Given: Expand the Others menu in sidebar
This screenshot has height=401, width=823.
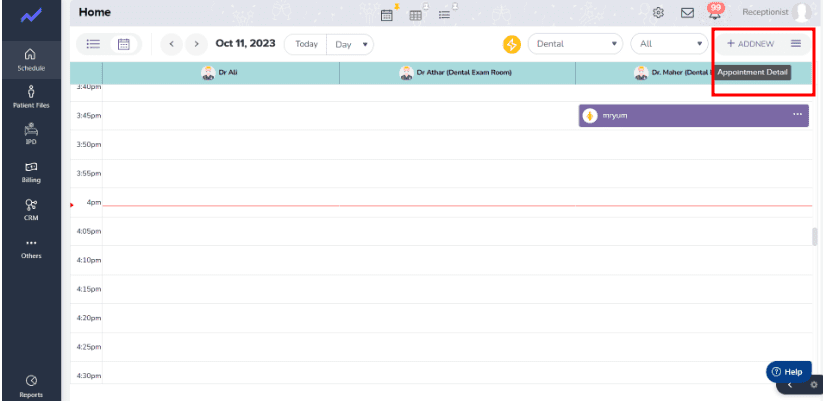Looking at the screenshot, I should [x=30, y=247].
